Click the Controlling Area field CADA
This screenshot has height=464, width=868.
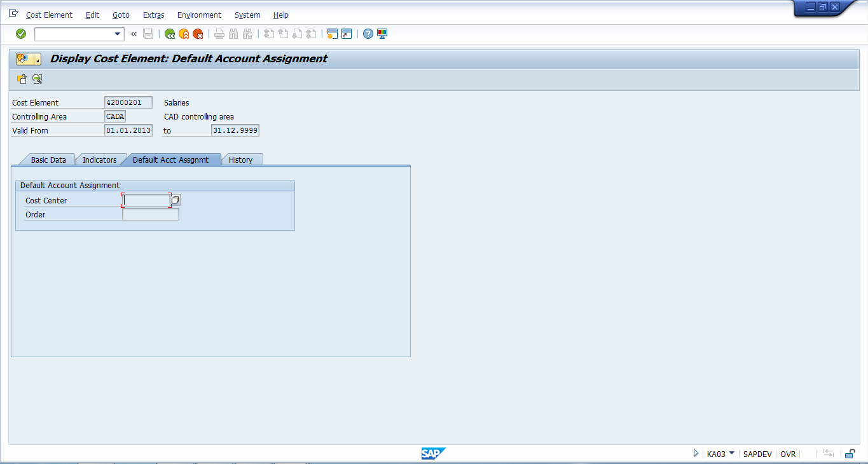115,116
